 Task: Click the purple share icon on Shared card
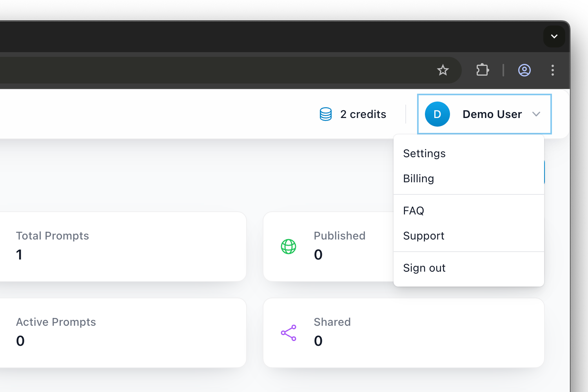(x=289, y=333)
